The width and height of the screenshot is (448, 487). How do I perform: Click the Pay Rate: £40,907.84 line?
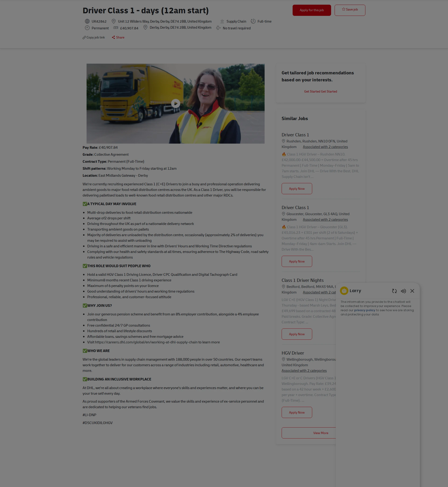[100, 148]
